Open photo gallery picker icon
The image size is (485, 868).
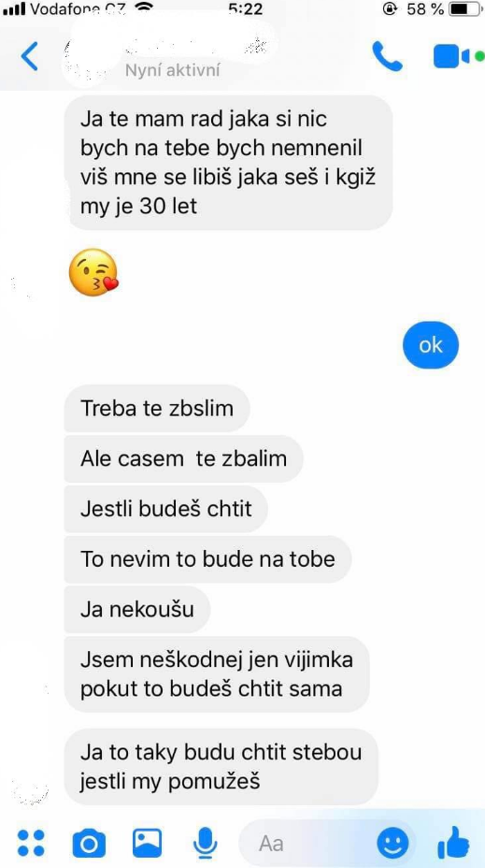147,843
